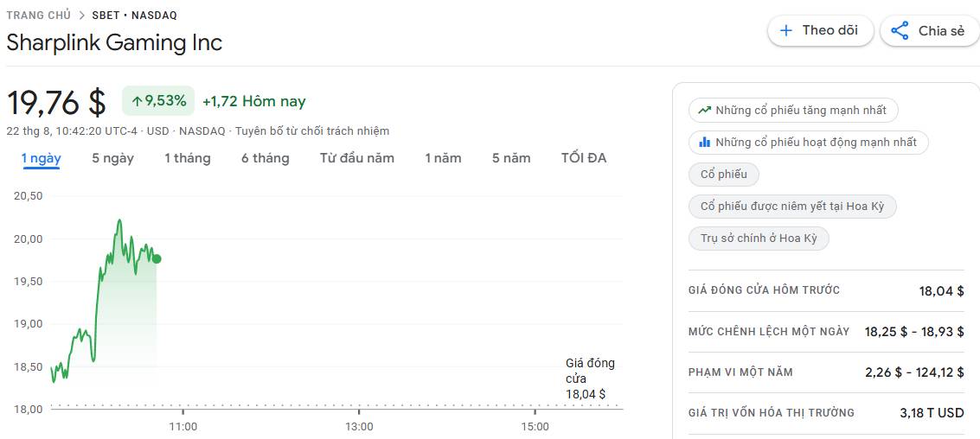The width and height of the screenshot is (980, 439).
Task: Open Những cổ phiếu tăng mạnh nhất chip
Action: tap(793, 111)
